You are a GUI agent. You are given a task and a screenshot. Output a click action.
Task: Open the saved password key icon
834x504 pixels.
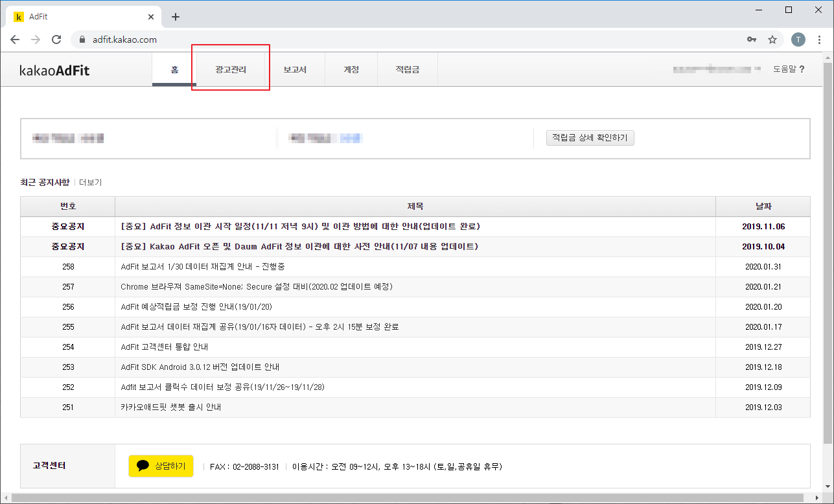point(752,40)
